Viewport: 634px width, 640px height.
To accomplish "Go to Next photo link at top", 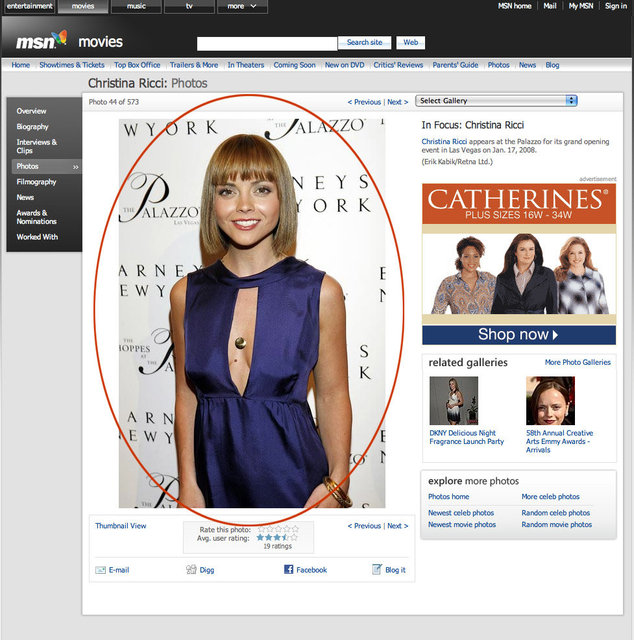I will tap(397, 102).
